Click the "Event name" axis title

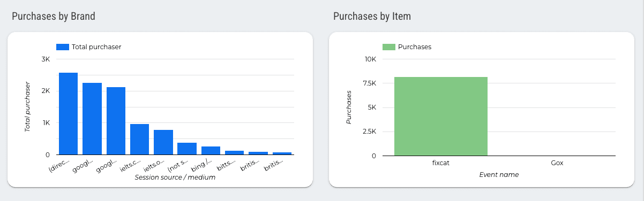click(499, 174)
